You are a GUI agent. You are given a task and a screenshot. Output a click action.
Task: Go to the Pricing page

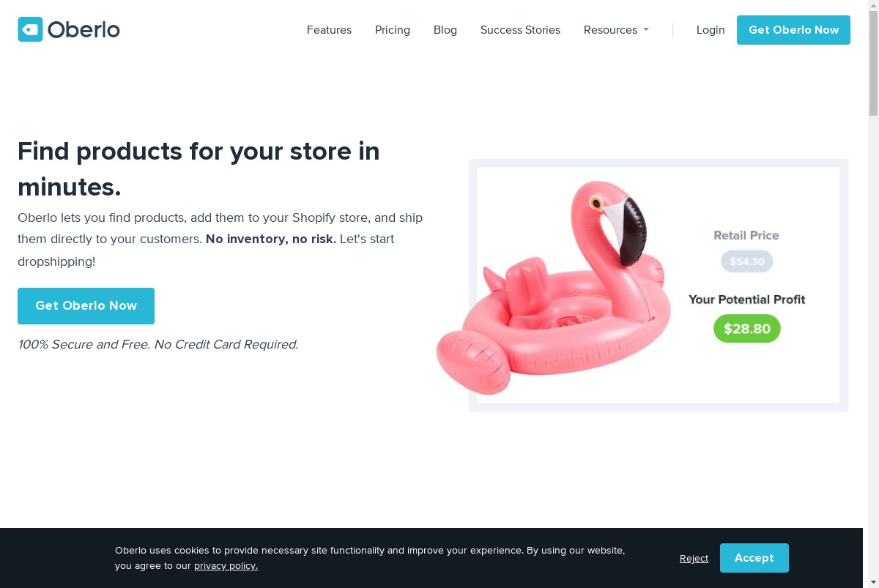(x=393, y=30)
